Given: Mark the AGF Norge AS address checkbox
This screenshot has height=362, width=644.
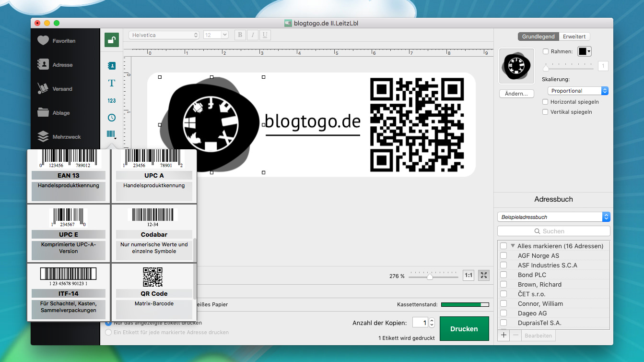Looking at the screenshot, I should [503, 255].
